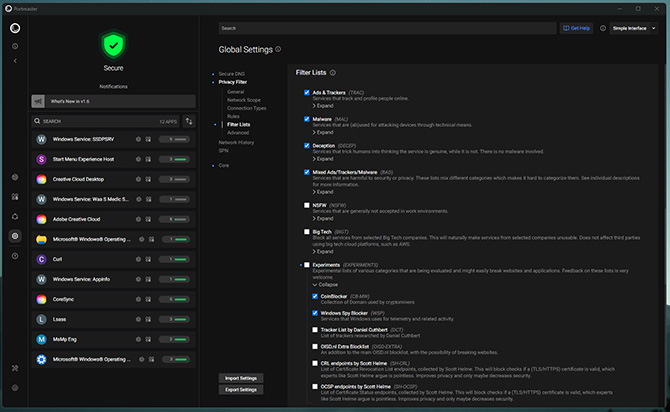The height and width of the screenshot is (412, 670).
Task: Enable the Big Tech filter list checkbox
Action: [x=307, y=232]
